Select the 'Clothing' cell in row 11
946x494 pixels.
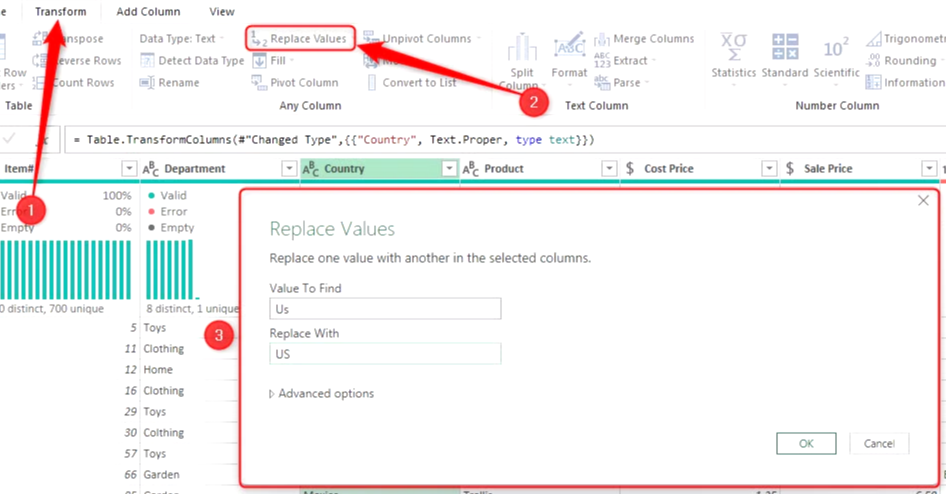163,349
